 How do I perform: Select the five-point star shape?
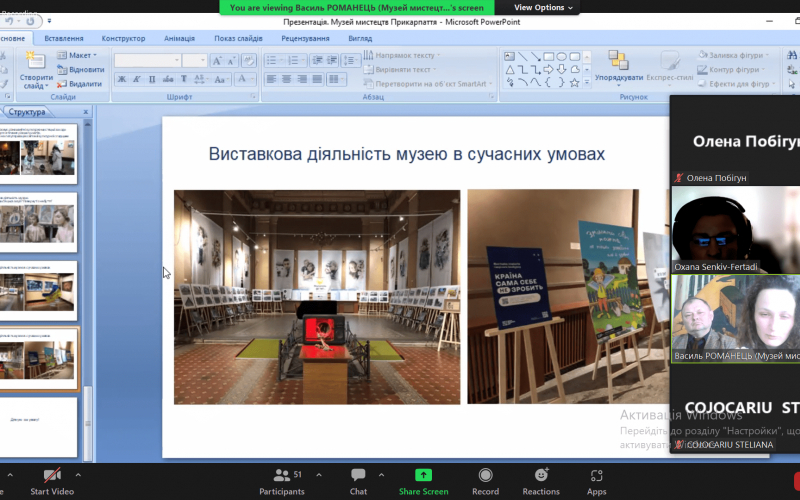574,83
